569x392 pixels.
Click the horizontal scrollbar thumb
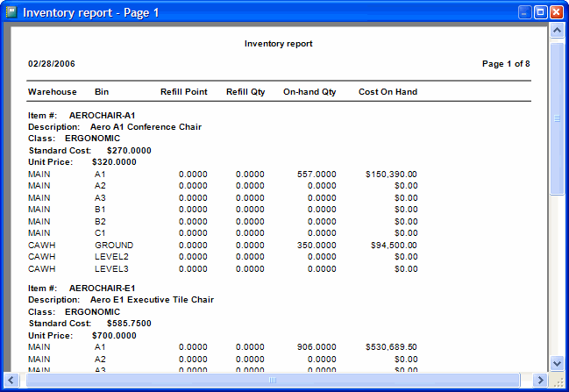[273, 380]
